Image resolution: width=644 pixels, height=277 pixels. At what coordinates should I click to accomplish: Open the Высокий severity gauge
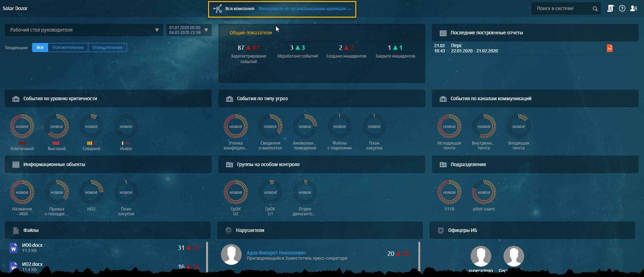coord(57,127)
